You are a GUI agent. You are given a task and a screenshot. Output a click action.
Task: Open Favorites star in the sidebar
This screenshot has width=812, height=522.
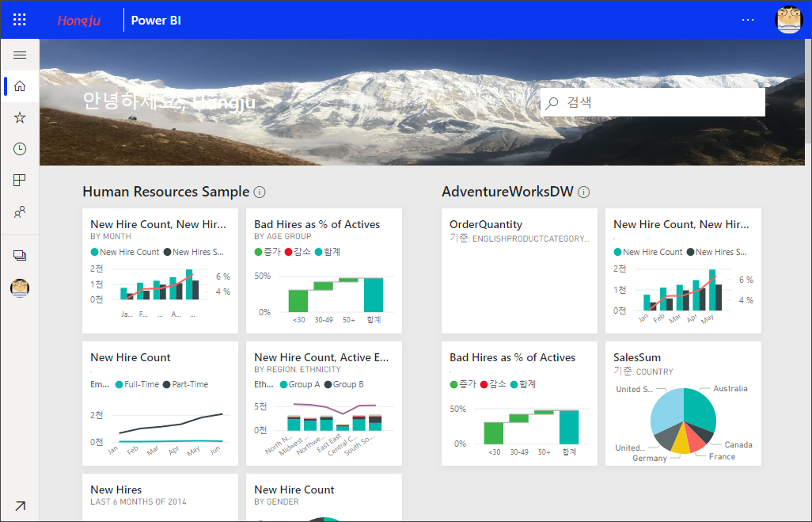click(20, 118)
